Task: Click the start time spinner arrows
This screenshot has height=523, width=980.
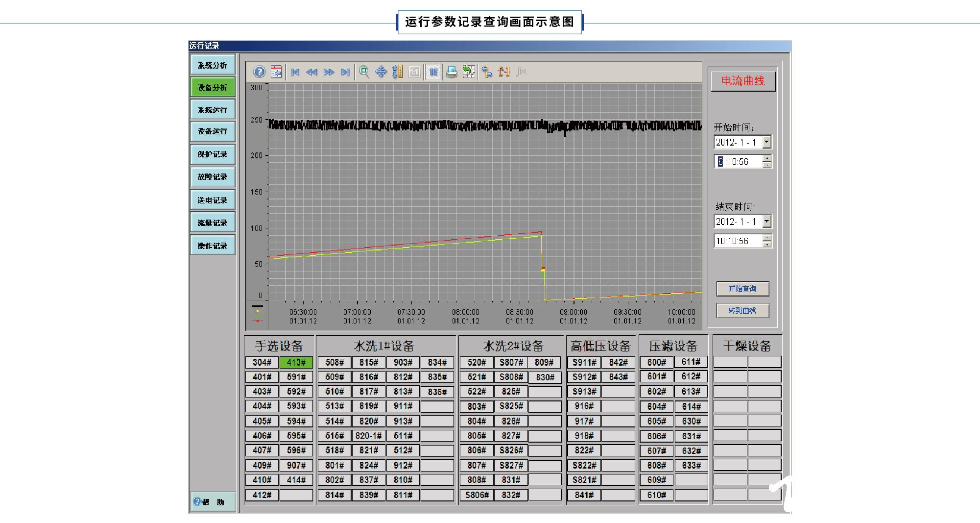Action: [767, 161]
